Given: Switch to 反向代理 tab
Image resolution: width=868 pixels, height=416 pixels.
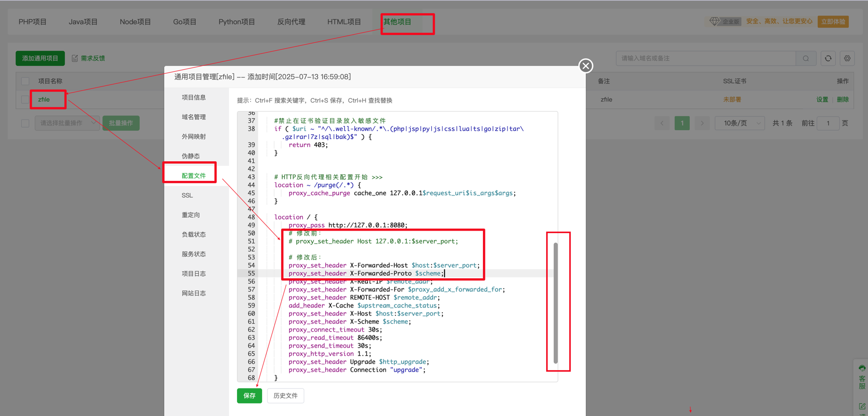Looking at the screenshot, I should click(291, 22).
